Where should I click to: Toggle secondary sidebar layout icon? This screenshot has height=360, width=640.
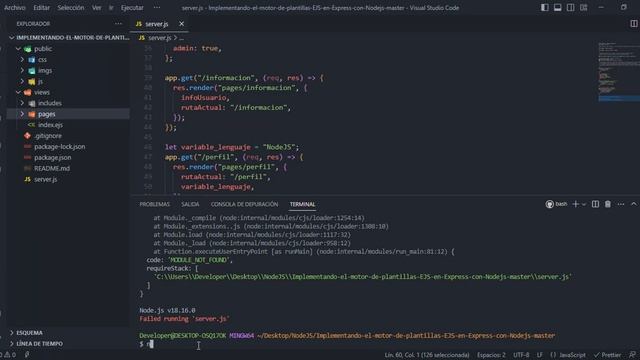571,8
